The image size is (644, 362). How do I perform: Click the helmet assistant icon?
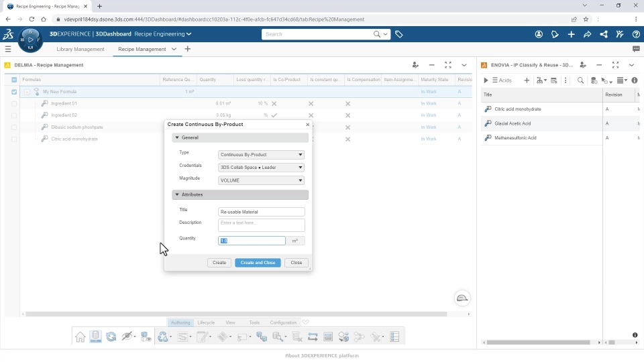tap(462, 298)
